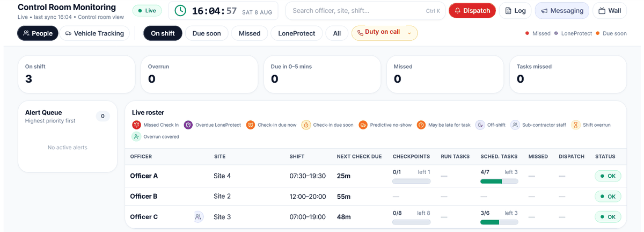Click sub-contractor icon on Officer C row
The image size is (644, 232).
(199, 217)
